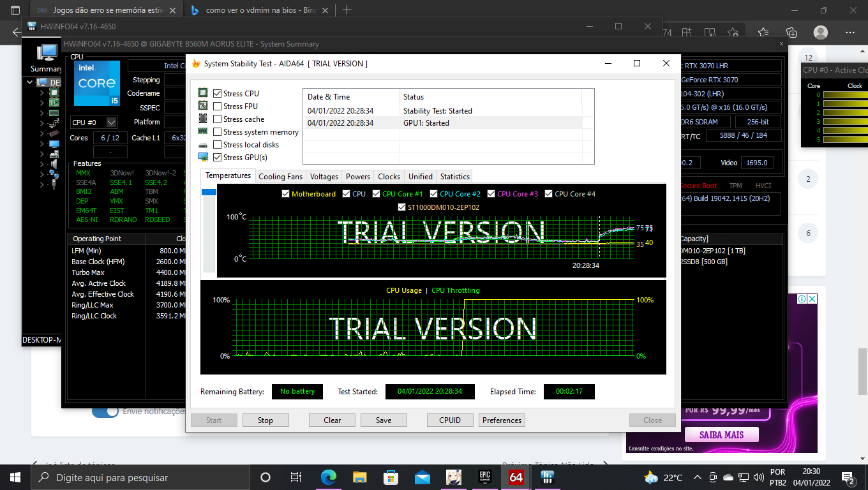Open the Edge profile avatar
The width and height of the screenshot is (868, 490).
(x=821, y=33)
